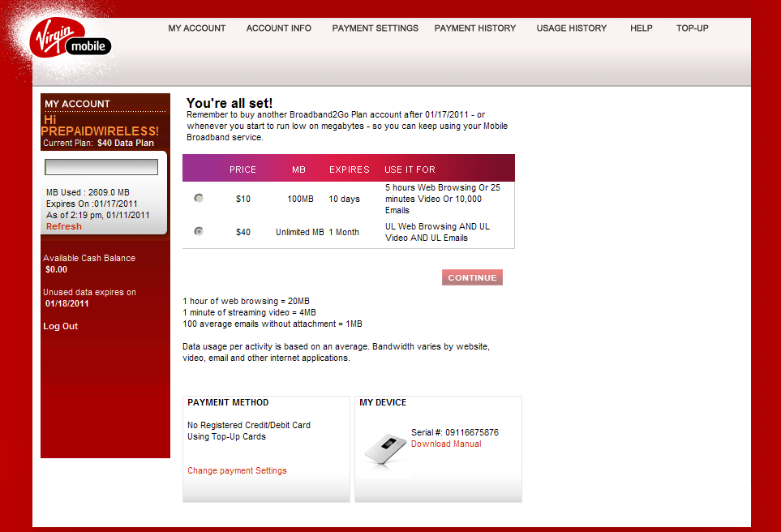Select the $10 100MB plan radio button
The image size is (781, 532).
[x=199, y=198]
